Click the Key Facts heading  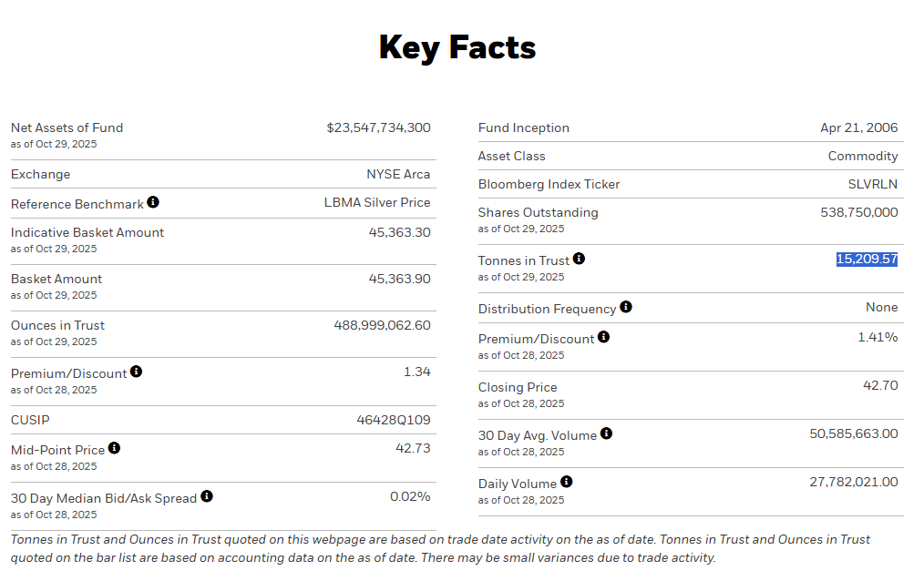[x=457, y=47]
